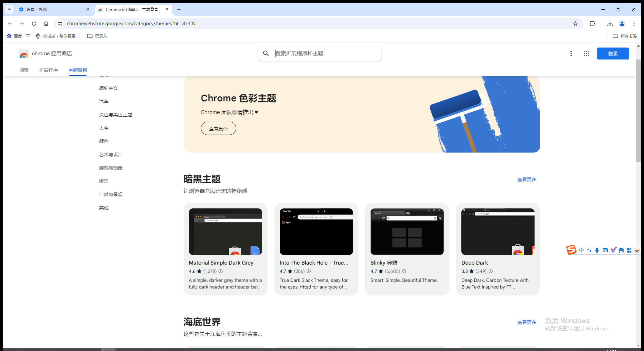
Task: Click rating info icon for Slinky 典雅
Action: coord(404,271)
